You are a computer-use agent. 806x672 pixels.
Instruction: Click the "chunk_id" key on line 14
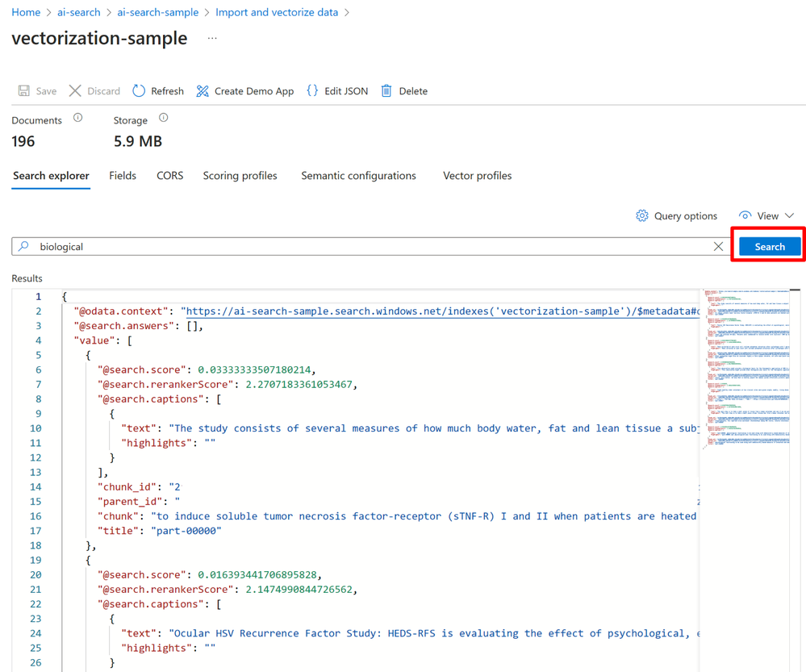click(x=127, y=487)
